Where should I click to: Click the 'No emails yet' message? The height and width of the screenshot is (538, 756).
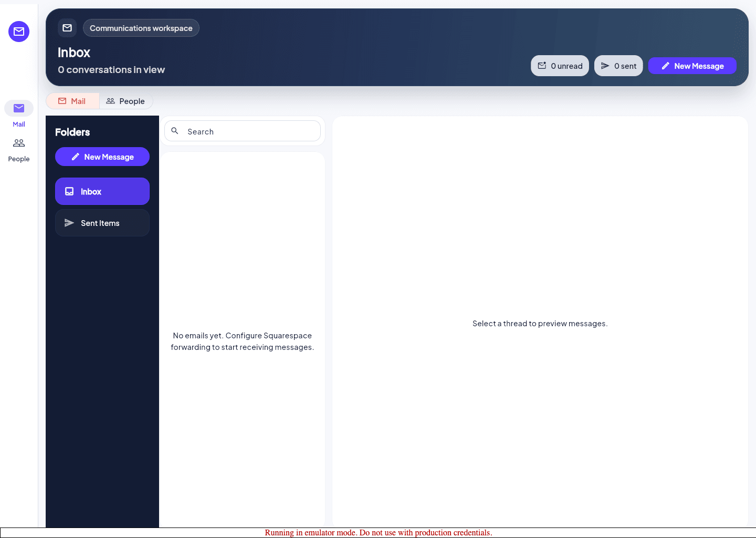point(243,342)
